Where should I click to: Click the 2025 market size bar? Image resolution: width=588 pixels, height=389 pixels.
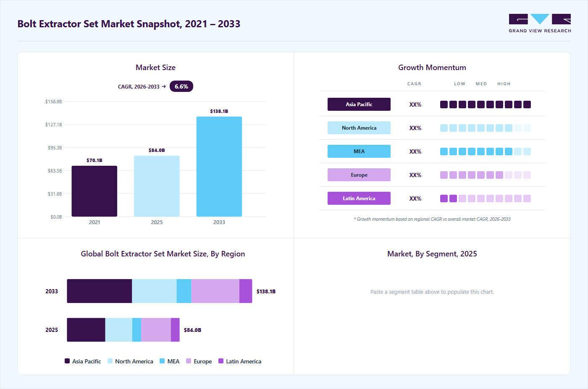coord(157,186)
